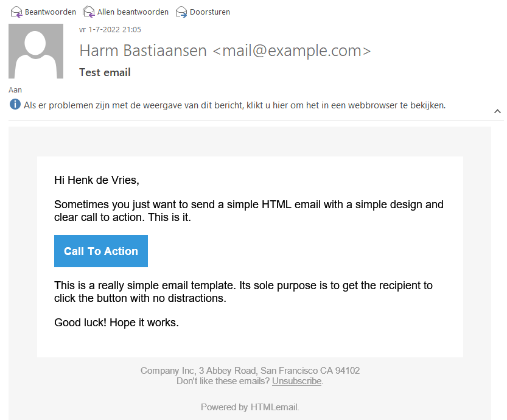Select the "Doorsturen" text label
507x420 pixels.
tap(210, 12)
